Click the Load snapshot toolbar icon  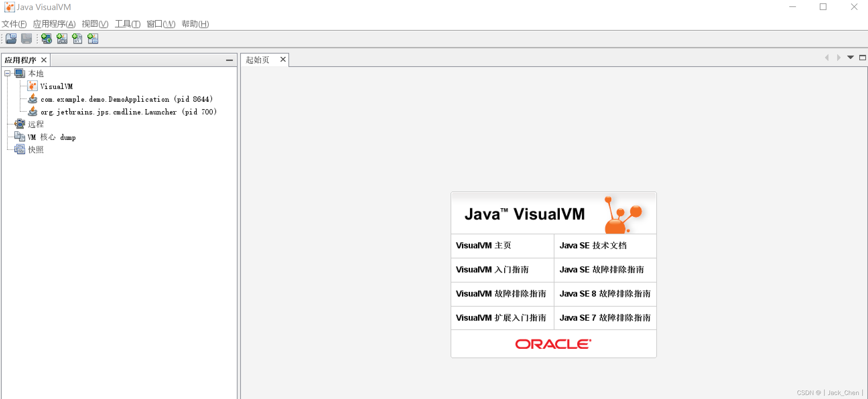11,39
